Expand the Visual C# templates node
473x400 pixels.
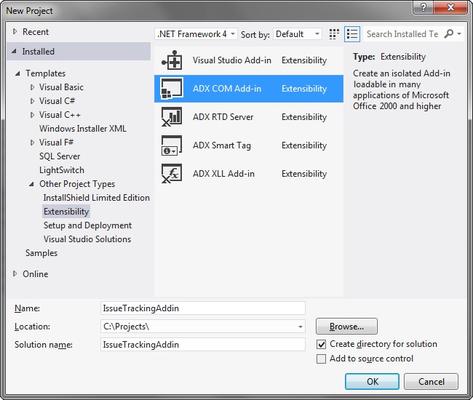click(x=32, y=101)
